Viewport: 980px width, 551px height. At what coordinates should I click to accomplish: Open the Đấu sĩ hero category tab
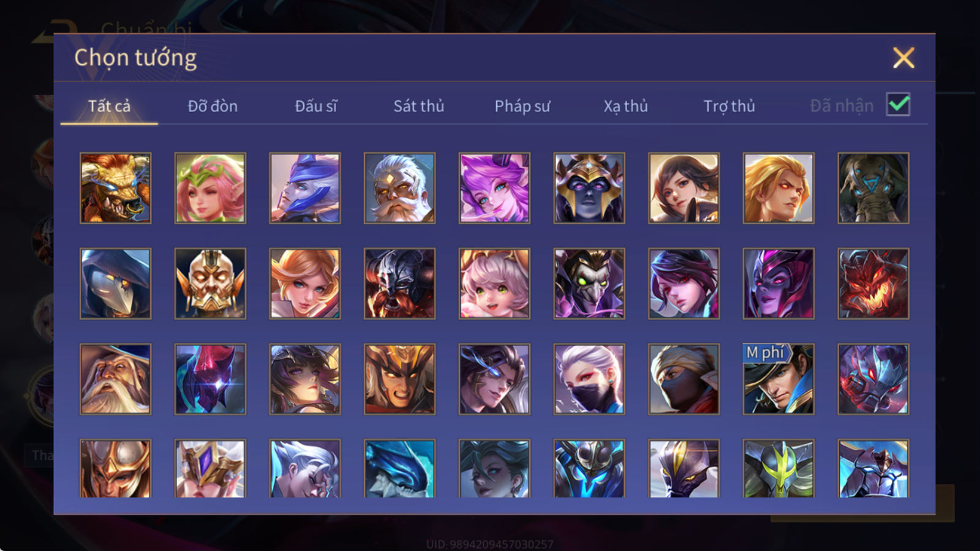[316, 106]
